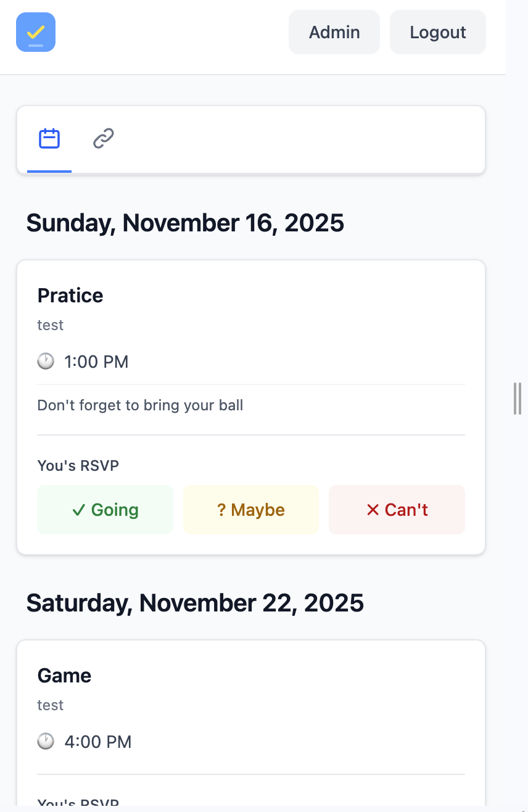RSVP Going for the Pratice event
The height and width of the screenshot is (812, 528).
coord(105,510)
